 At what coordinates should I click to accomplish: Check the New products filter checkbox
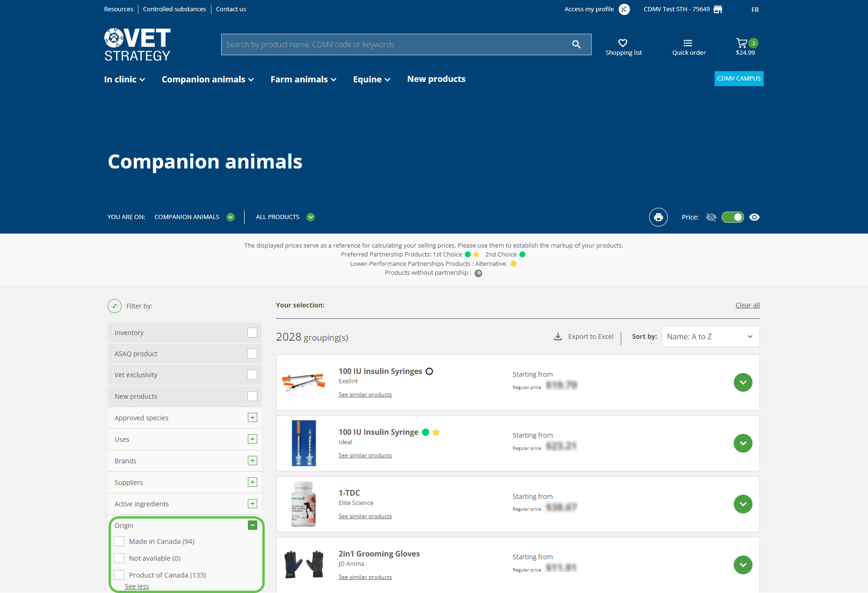(x=252, y=396)
